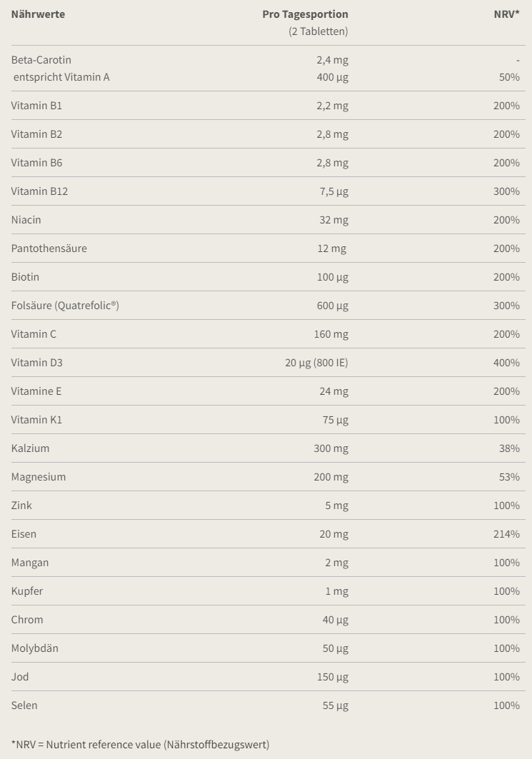Screen dimensions: 532x759
Task: Click the Vitamin B12 row label
Action: [40, 191]
